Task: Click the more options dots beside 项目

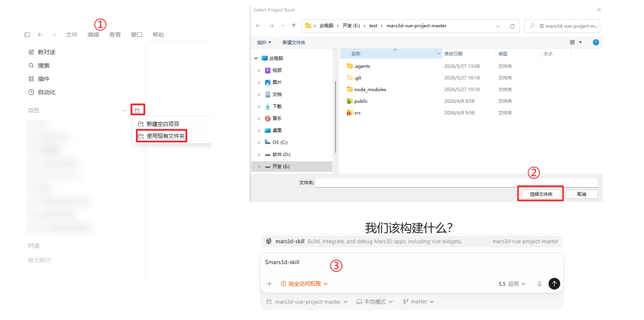Action: tap(124, 111)
